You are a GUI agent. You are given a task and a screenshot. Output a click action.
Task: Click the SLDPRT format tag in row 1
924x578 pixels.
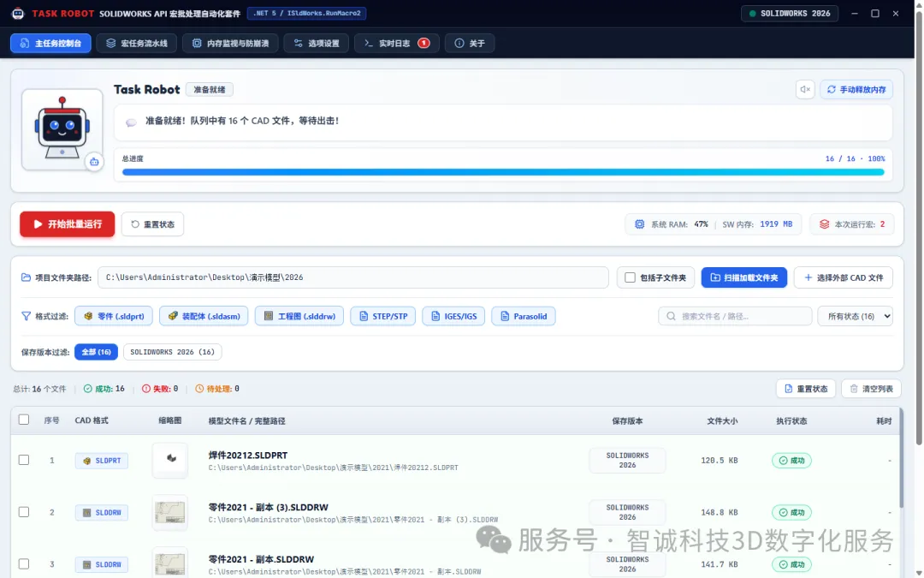click(101, 461)
